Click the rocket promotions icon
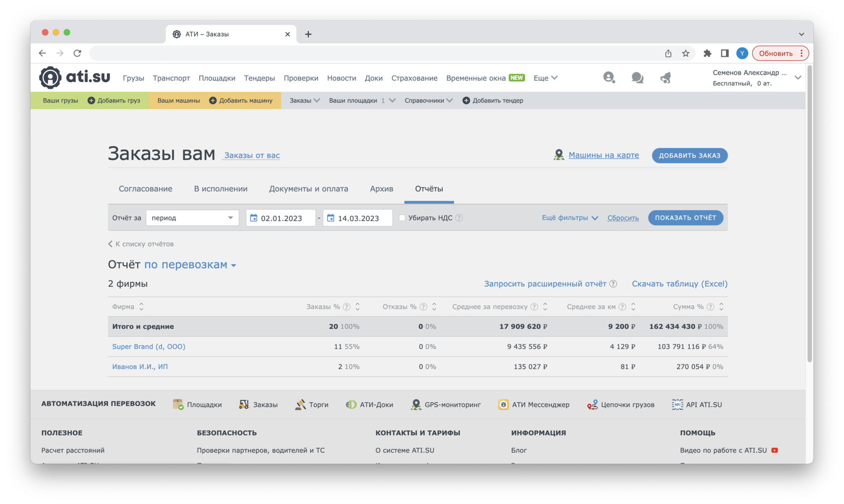Image resolution: width=844 pixels, height=504 pixels. click(x=666, y=78)
